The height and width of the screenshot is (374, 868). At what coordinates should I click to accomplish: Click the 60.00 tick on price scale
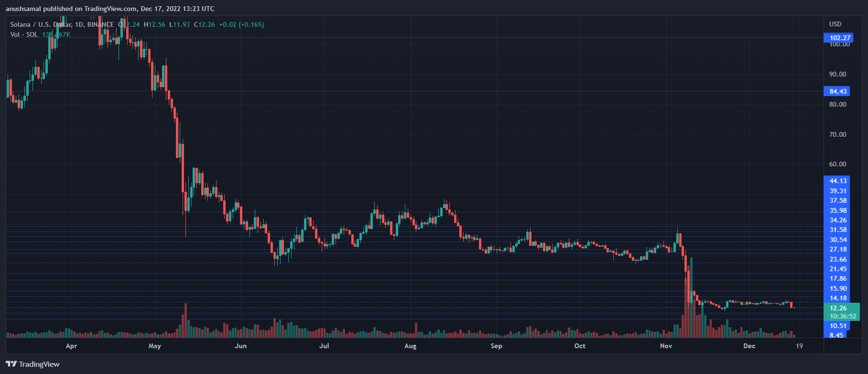pyautogui.click(x=837, y=164)
